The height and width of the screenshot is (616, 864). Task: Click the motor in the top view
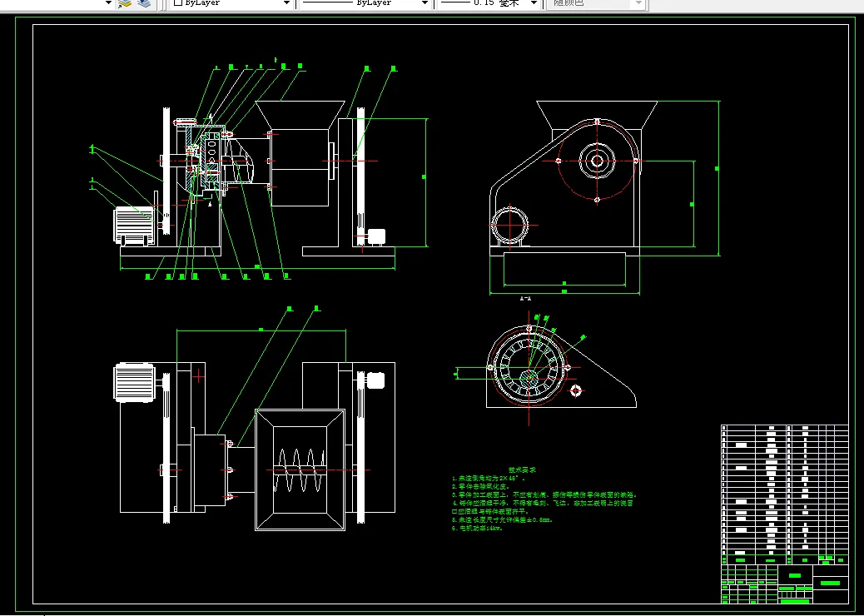coord(136,382)
